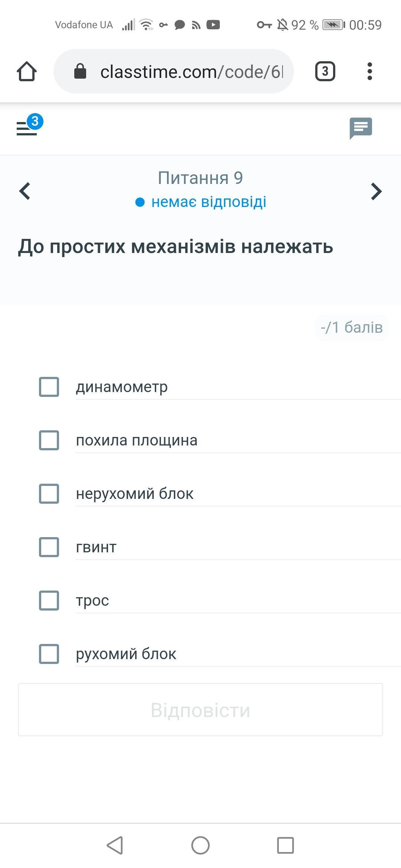Check the нерухомий блок checkbox
401x868 pixels.
(49, 494)
